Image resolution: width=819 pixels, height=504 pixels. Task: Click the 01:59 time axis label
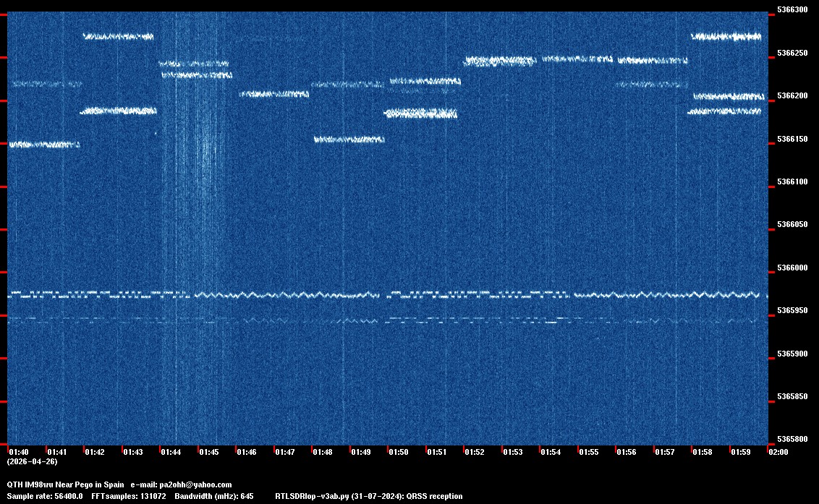click(741, 452)
